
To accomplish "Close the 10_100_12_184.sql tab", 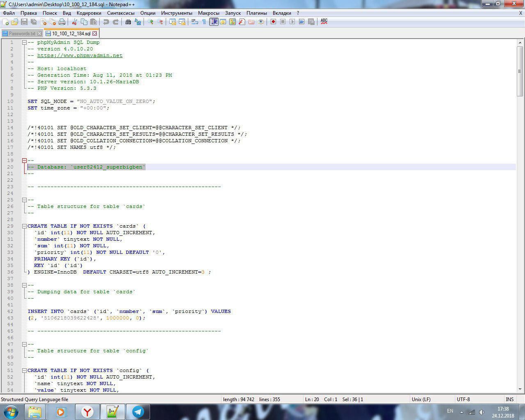I will [x=95, y=34].
